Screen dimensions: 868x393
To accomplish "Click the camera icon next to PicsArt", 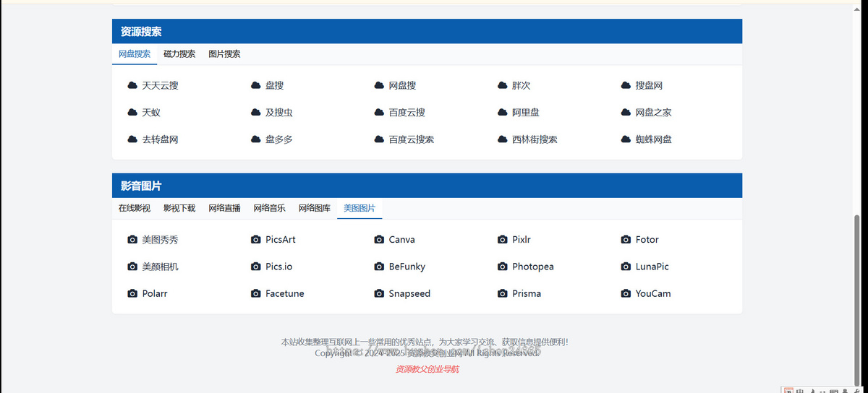I will tap(255, 239).
